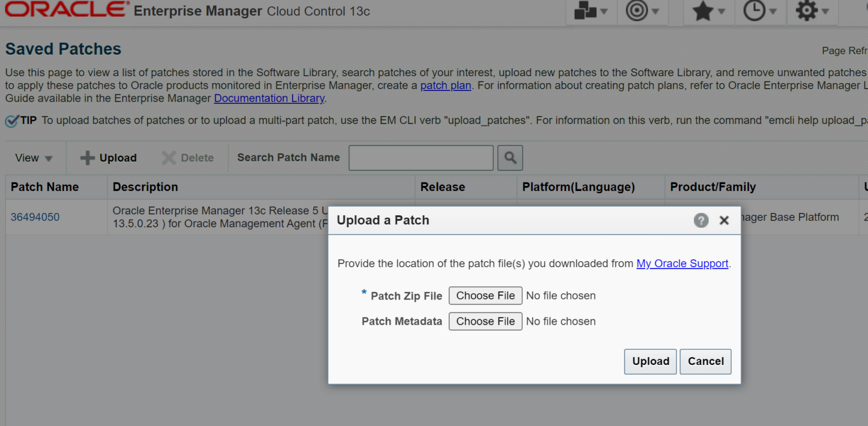Image resolution: width=868 pixels, height=426 pixels.
Task: Click the Upload toolbar button with plus
Action: click(x=108, y=158)
